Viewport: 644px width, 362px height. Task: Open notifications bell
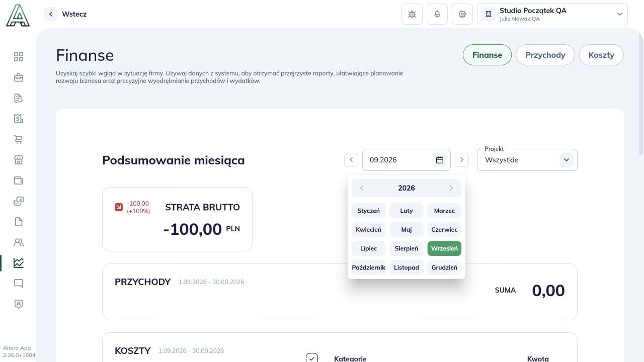pos(437,14)
